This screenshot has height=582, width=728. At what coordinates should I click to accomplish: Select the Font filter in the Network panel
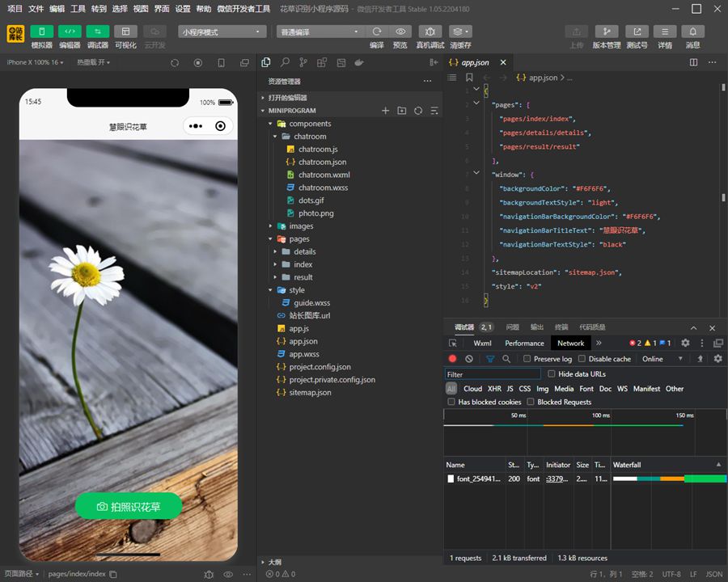[586, 389]
